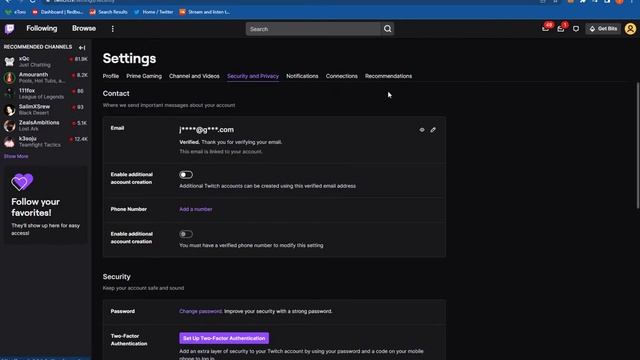
Task: Switch to Channel and Videos tab
Action: click(x=194, y=76)
